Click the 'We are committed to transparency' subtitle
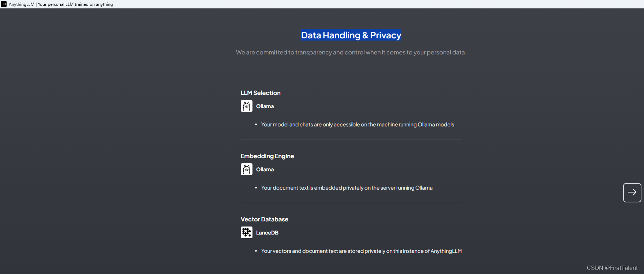The width and height of the screenshot is (644, 274). 351,52
